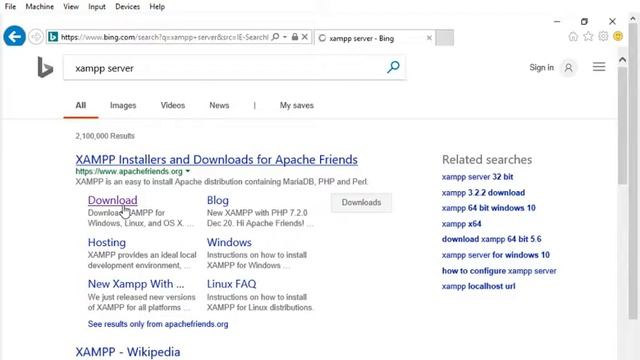Viewport: 640px width, 360px height.
Task: Open the Input menu
Action: point(97,7)
